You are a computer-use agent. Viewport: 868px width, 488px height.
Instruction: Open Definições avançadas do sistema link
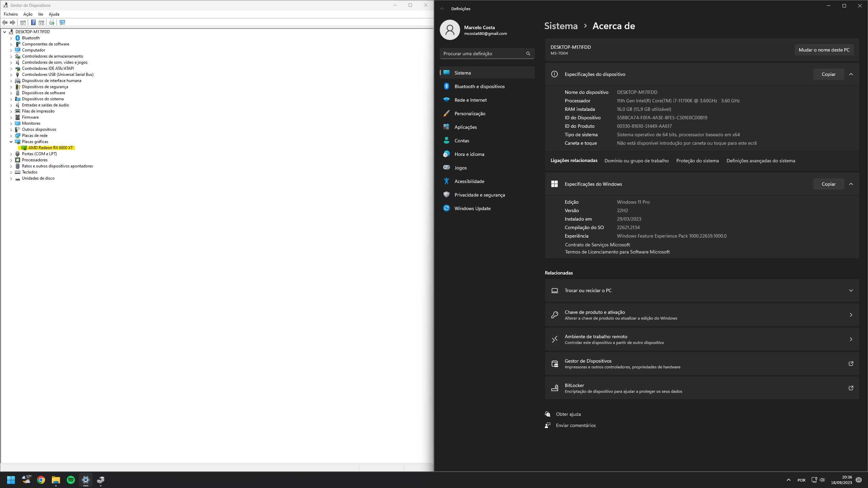[x=761, y=161]
